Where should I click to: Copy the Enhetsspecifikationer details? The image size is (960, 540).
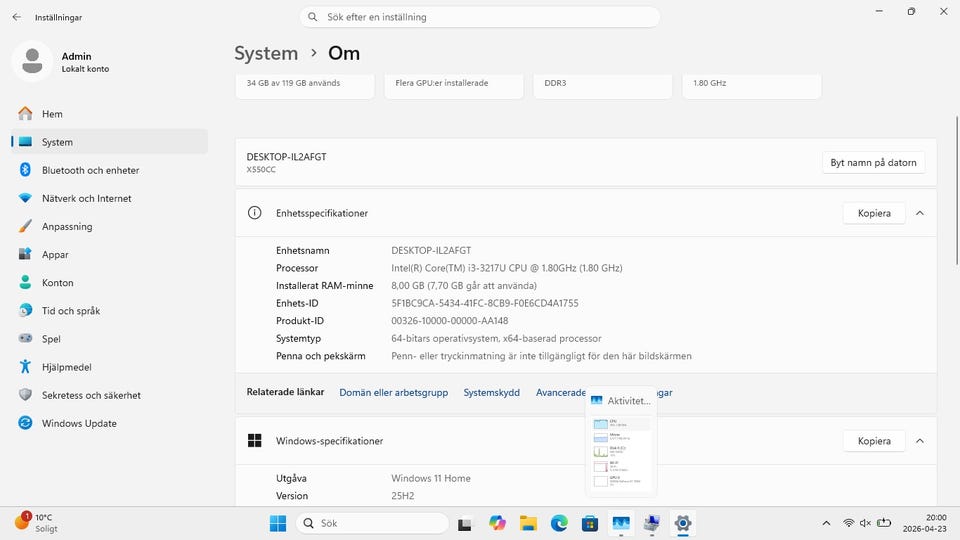coord(873,213)
